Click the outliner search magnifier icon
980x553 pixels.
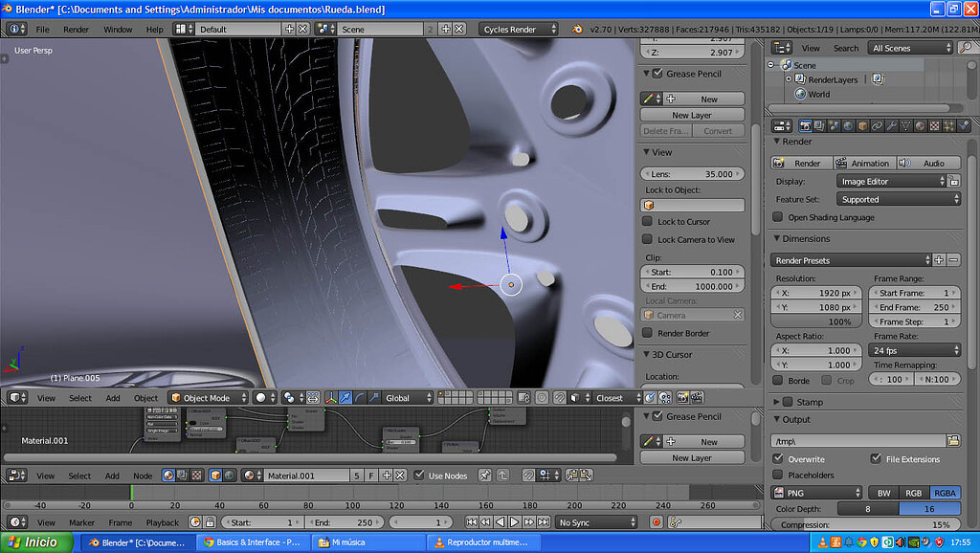[966, 48]
